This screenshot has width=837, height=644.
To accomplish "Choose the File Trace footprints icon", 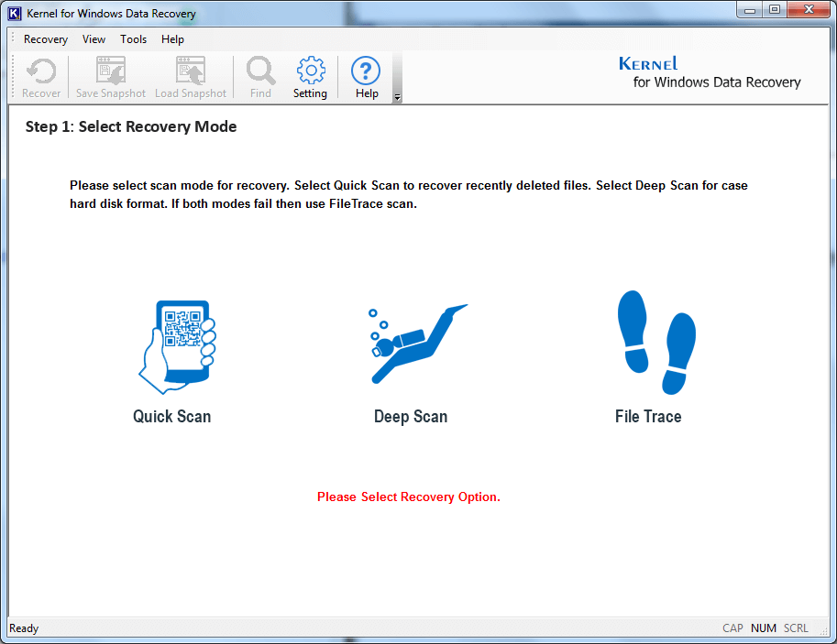I will [656, 342].
